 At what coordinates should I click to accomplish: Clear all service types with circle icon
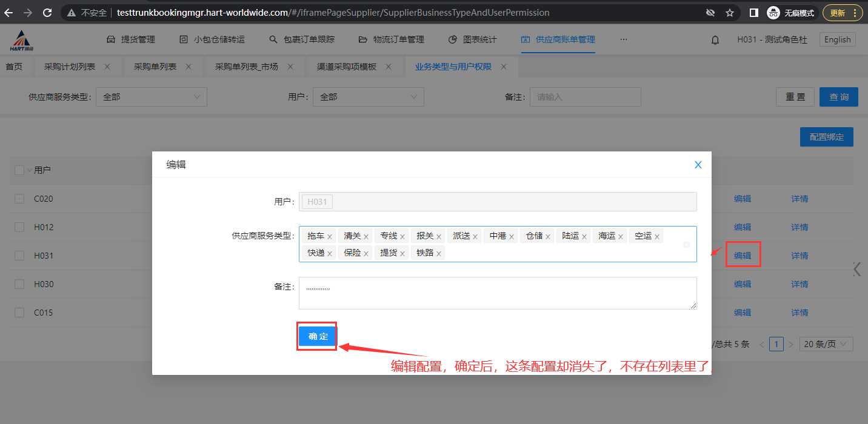[x=686, y=245]
